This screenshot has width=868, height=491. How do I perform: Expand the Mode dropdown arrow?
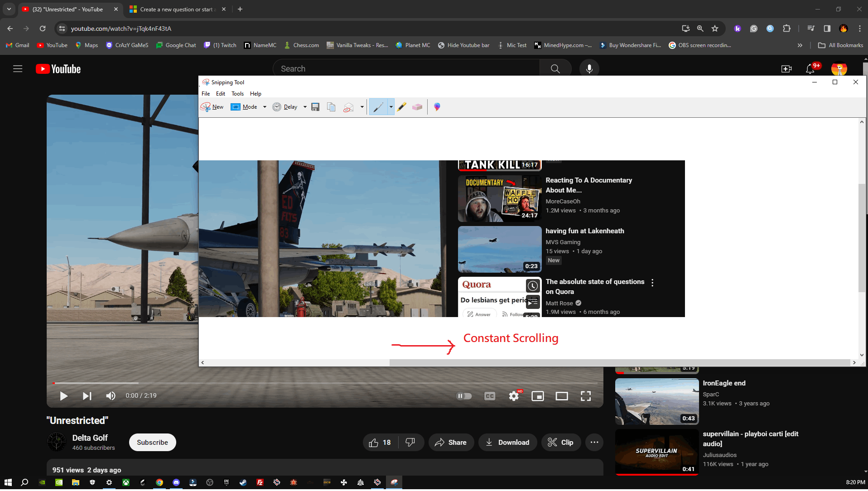point(265,107)
